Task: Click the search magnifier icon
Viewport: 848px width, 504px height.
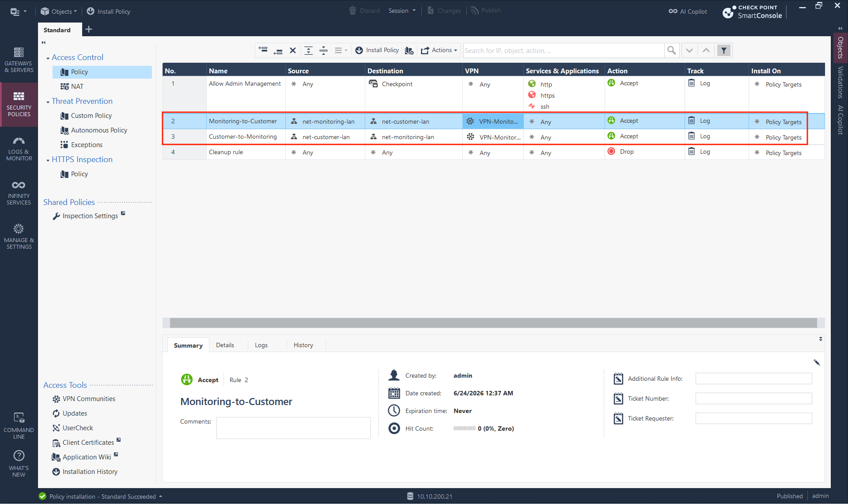Action: 671,50
